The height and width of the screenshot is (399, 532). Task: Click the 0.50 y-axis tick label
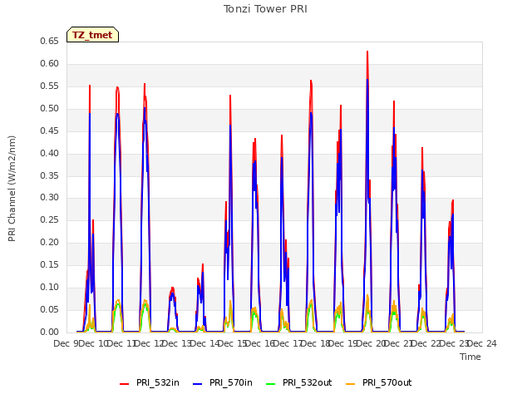click(49, 109)
